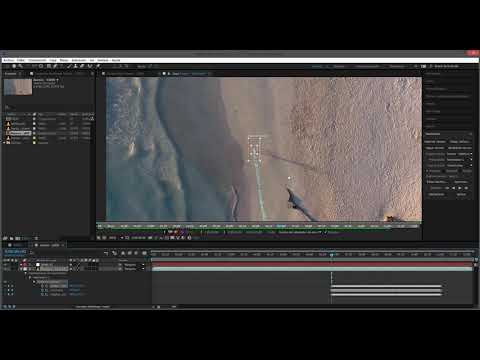
Task: Open the Tipo de pista dropdown
Action: click(x=460, y=165)
